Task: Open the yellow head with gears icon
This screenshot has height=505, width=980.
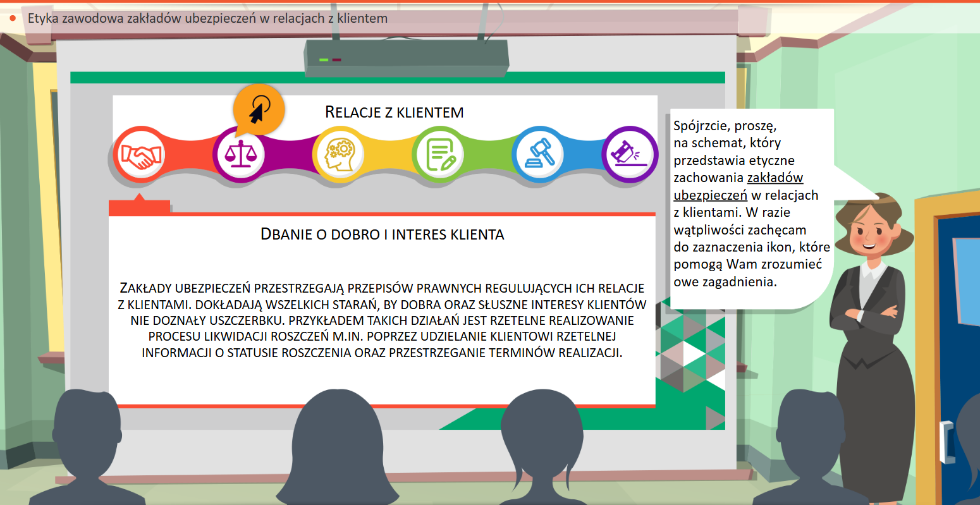Action: click(x=340, y=155)
